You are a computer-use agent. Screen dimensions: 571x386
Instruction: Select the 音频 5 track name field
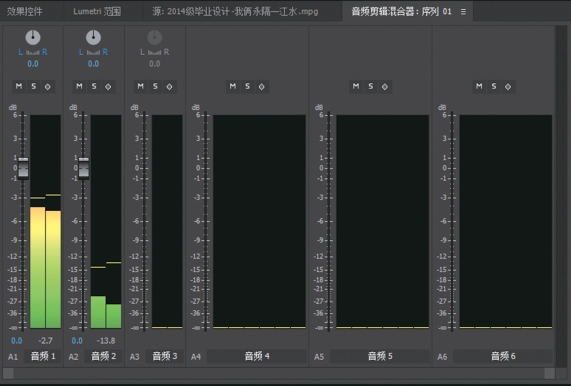tap(380, 356)
